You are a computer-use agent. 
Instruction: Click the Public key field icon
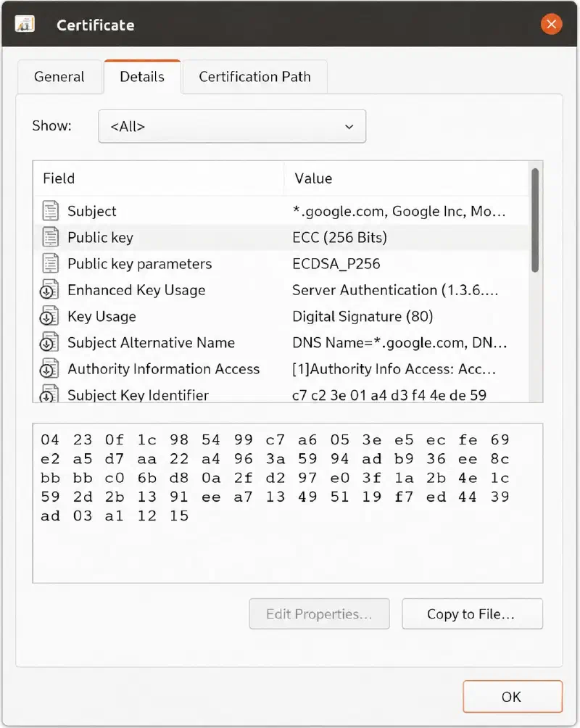point(50,237)
